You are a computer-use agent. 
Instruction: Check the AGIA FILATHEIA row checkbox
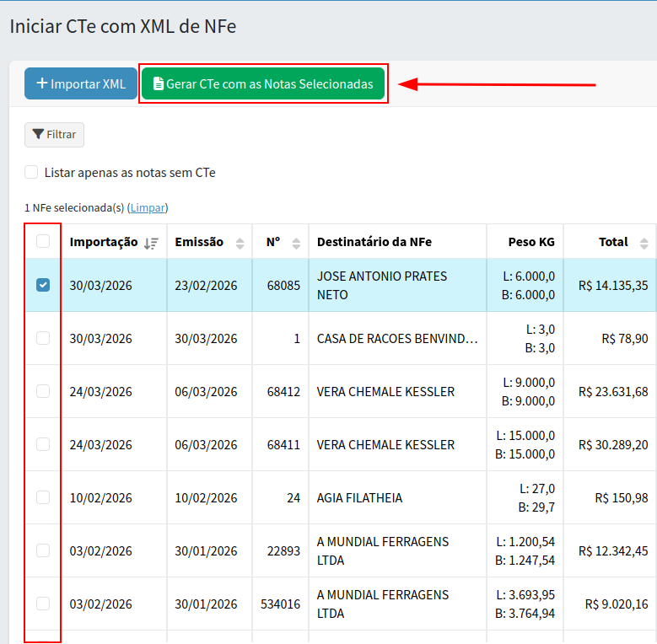point(43,497)
